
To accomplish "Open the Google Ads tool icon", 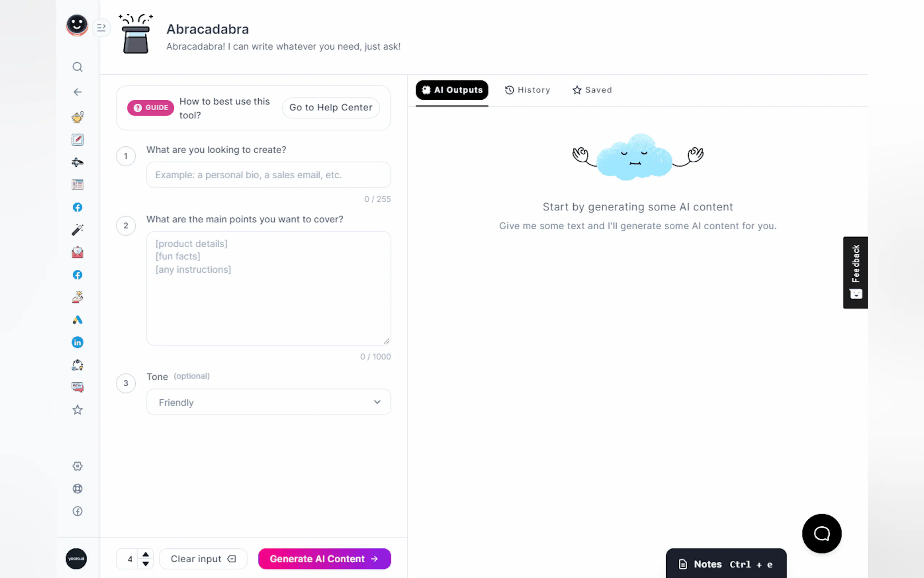I will click(x=77, y=320).
